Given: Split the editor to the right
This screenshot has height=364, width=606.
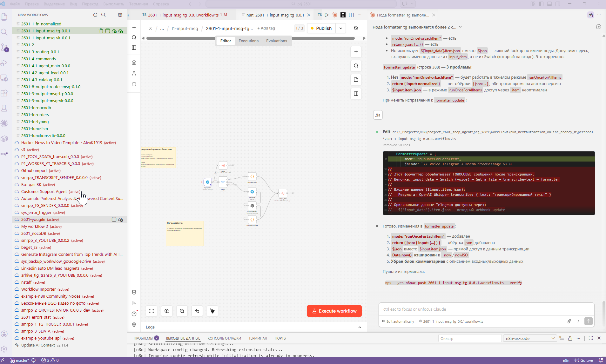Looking at the screenshot, I should (351, 15).
